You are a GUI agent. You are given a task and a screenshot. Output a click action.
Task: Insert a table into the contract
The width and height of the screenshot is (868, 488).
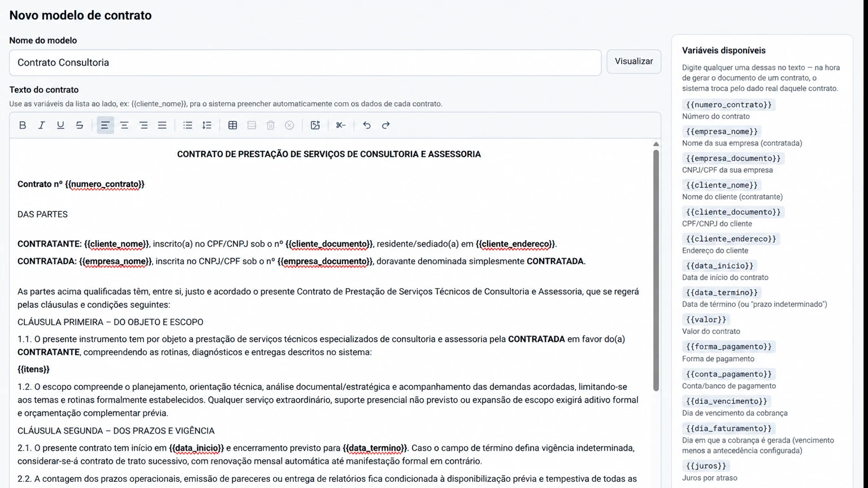pos(232,125)
